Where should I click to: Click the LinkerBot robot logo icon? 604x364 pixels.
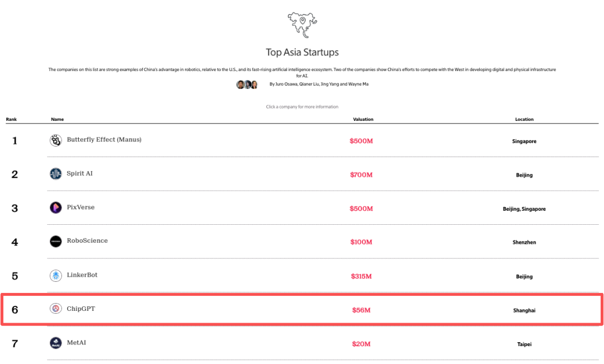coord(55,276)
